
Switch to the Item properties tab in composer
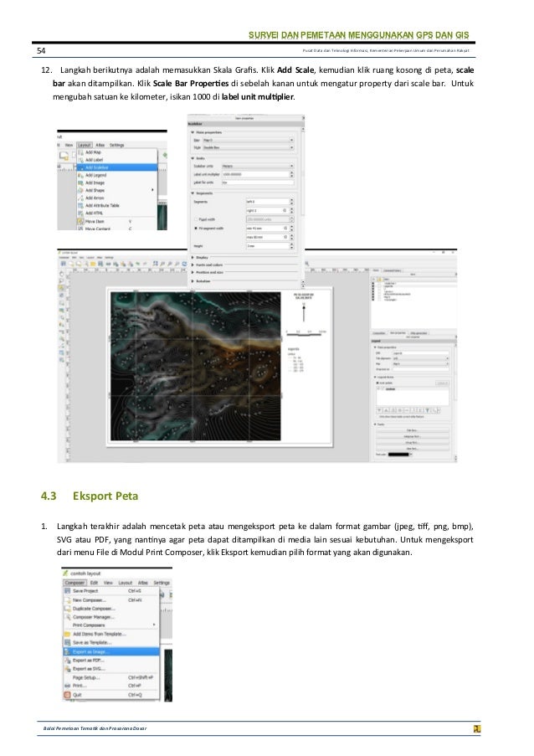pyautogui.click(x=397, y=332)
